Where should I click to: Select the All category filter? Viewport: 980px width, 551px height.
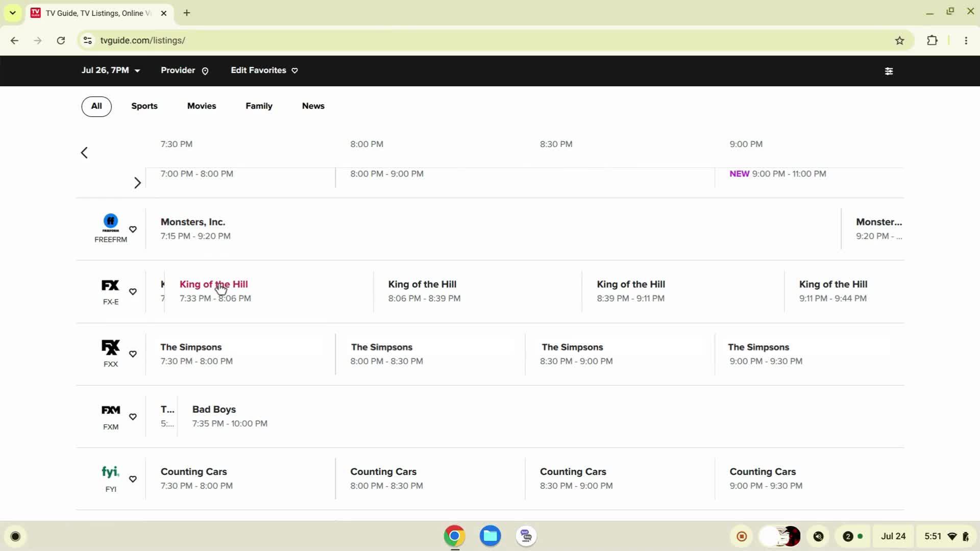tap(96, 106)
